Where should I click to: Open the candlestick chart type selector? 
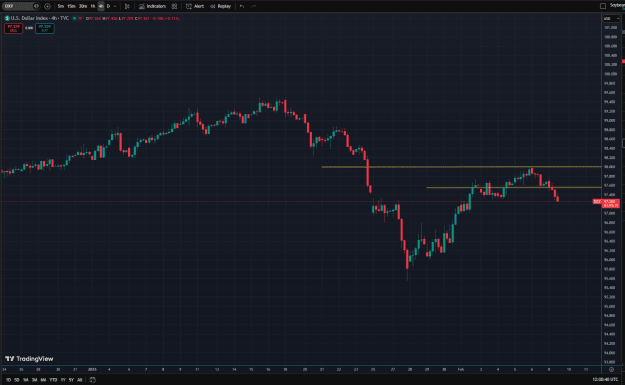pyautogui.click(x=127, y=6)
